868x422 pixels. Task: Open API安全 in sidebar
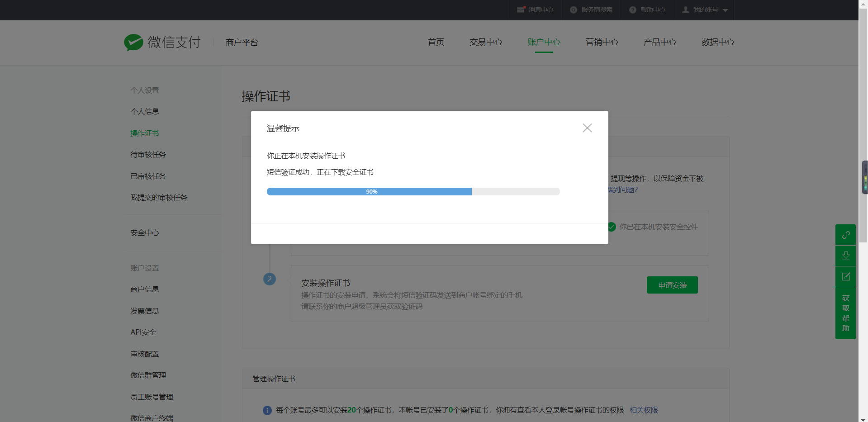click(143, 332)
